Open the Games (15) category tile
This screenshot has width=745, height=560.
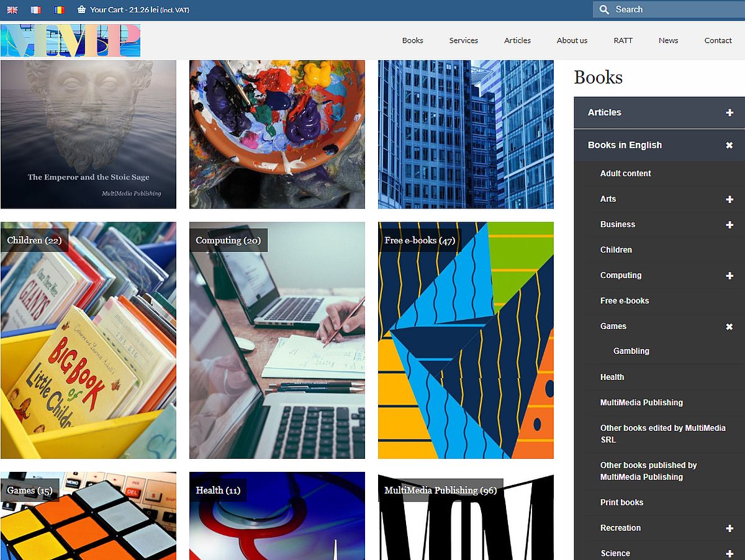pyautogui.click(x=88, y=516)
